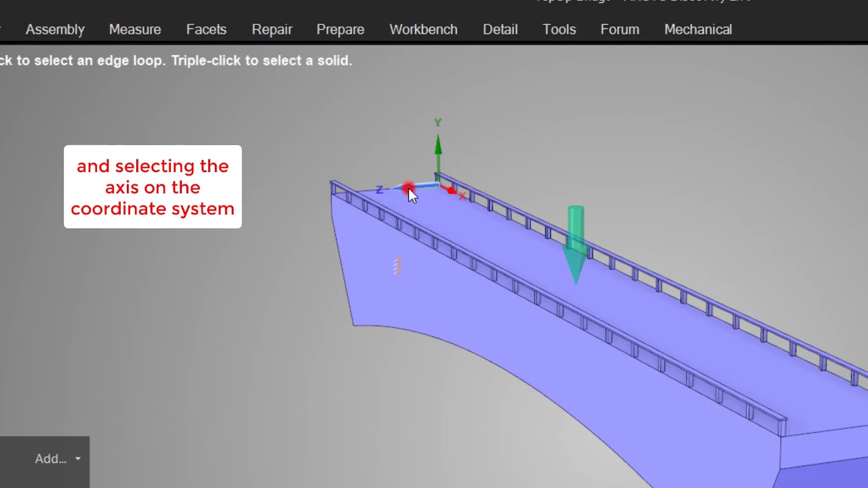Open the Forum tab
868x488 pixels.
tap(620, 30)
